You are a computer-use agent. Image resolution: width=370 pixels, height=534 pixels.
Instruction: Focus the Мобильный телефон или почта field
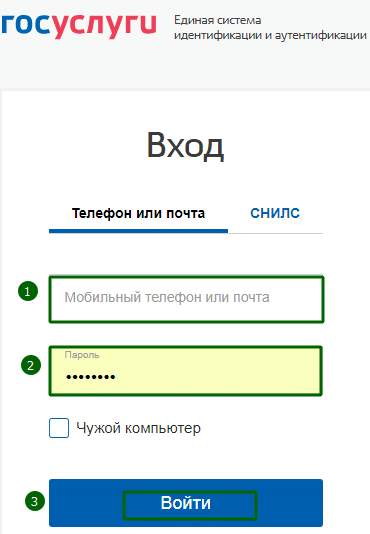tap(186, 299)
